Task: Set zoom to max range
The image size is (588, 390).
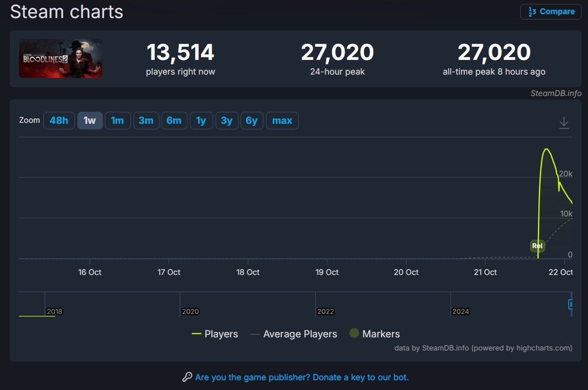Action: click(282, 121)
